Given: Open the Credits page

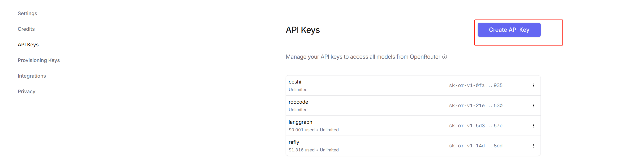Looking at the screenshot, I should point(26,29).
